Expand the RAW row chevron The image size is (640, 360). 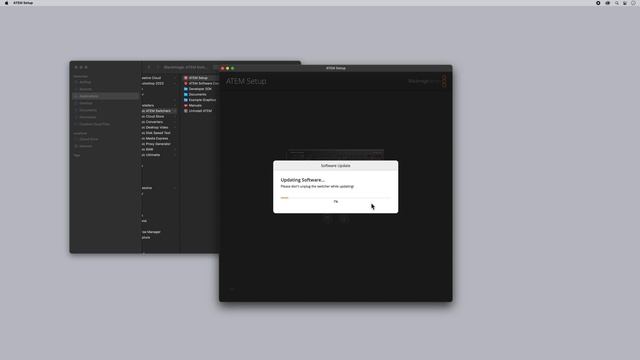[x=175, y=149]
